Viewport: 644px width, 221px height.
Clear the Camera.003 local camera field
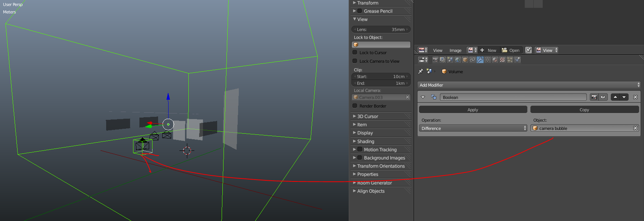407,97
